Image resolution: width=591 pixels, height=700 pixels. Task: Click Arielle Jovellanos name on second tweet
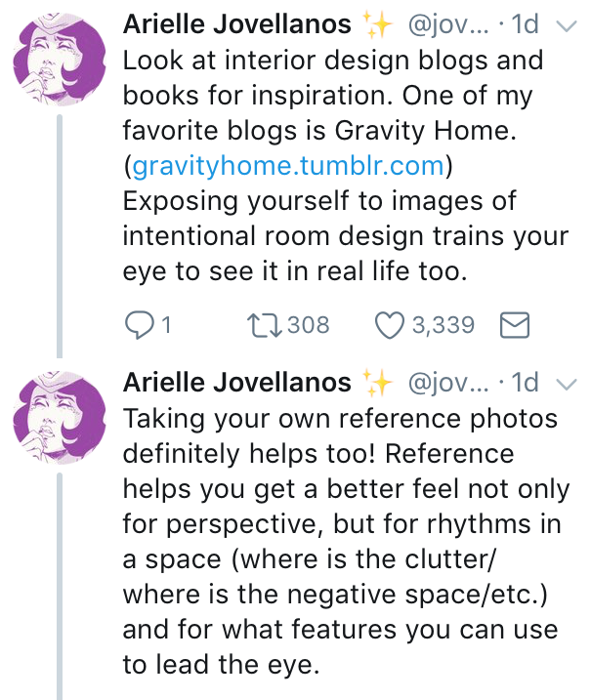click(236, 381)
